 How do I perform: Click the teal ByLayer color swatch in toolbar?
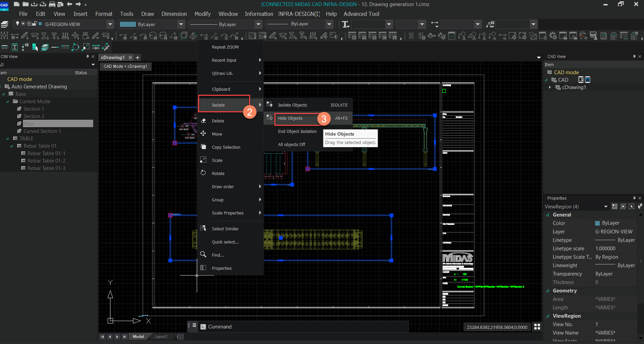[x=128, y=24]
